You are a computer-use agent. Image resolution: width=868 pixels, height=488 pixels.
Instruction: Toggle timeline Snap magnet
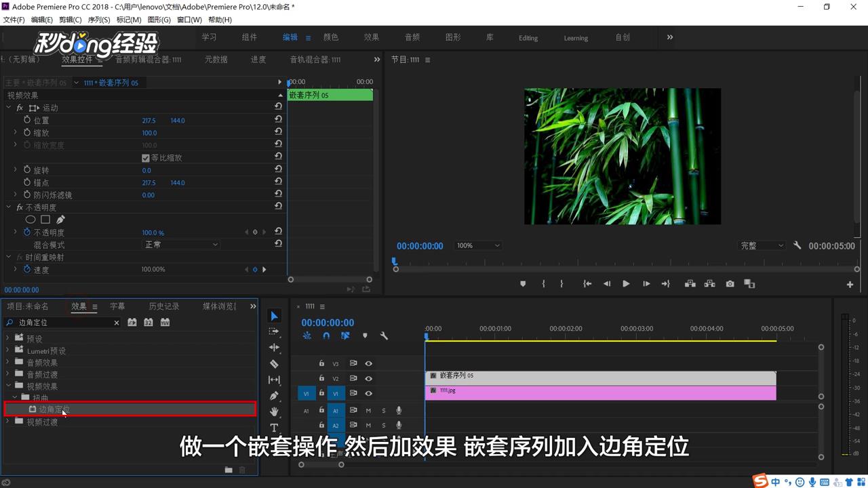[326, 335]
